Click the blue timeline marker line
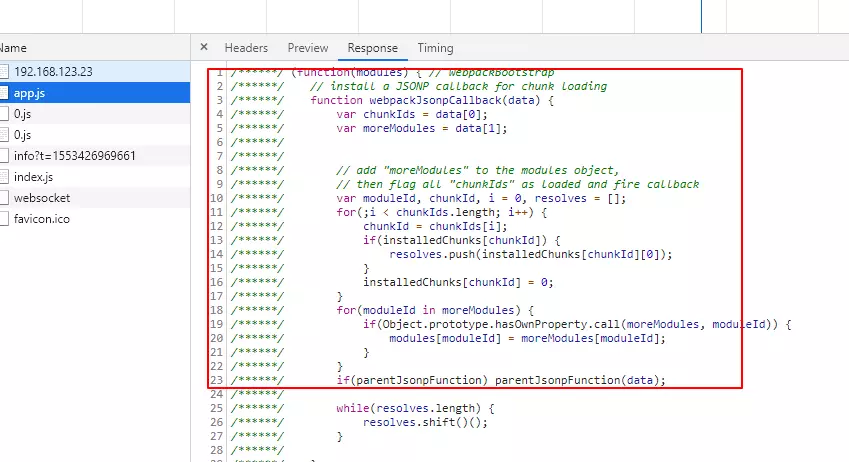This screenshot has width=849, height=462. click(x=701, y=16)
